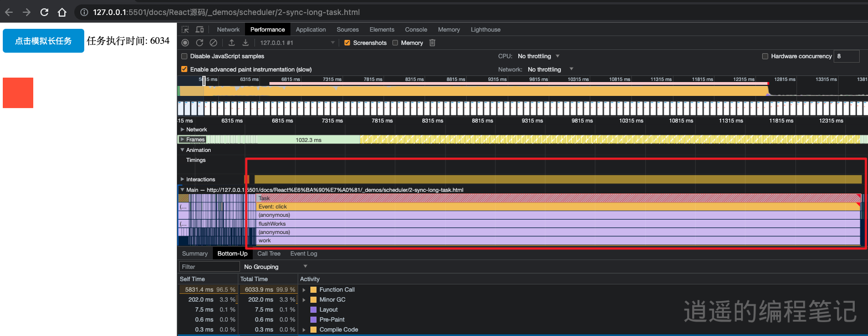Toggle the device toolbar icon

coord(200,29)
